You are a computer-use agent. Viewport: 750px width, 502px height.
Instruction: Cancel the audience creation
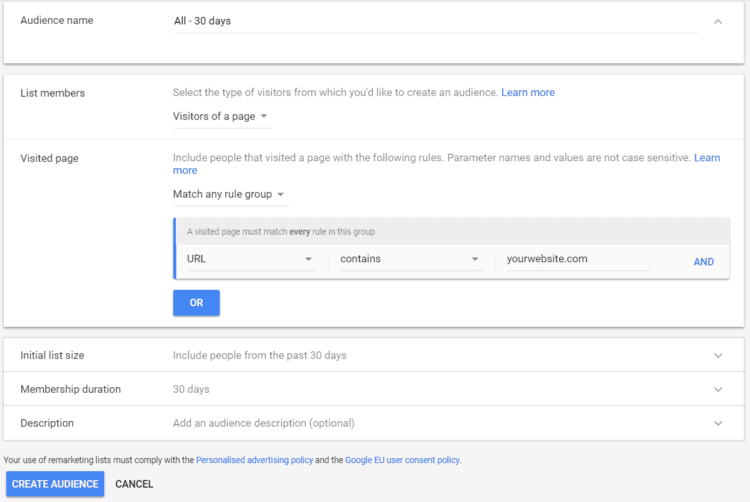pyautogui.click(x=134, y=484)
